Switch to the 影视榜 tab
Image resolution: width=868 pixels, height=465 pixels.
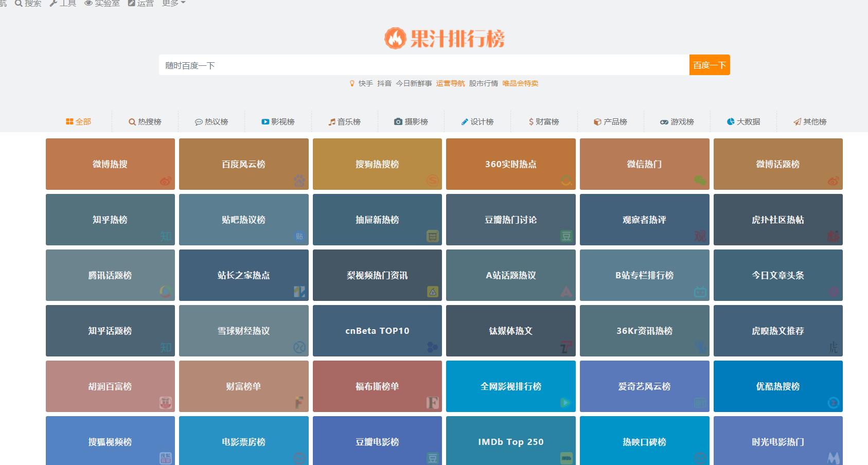click(x=278, y=122)
